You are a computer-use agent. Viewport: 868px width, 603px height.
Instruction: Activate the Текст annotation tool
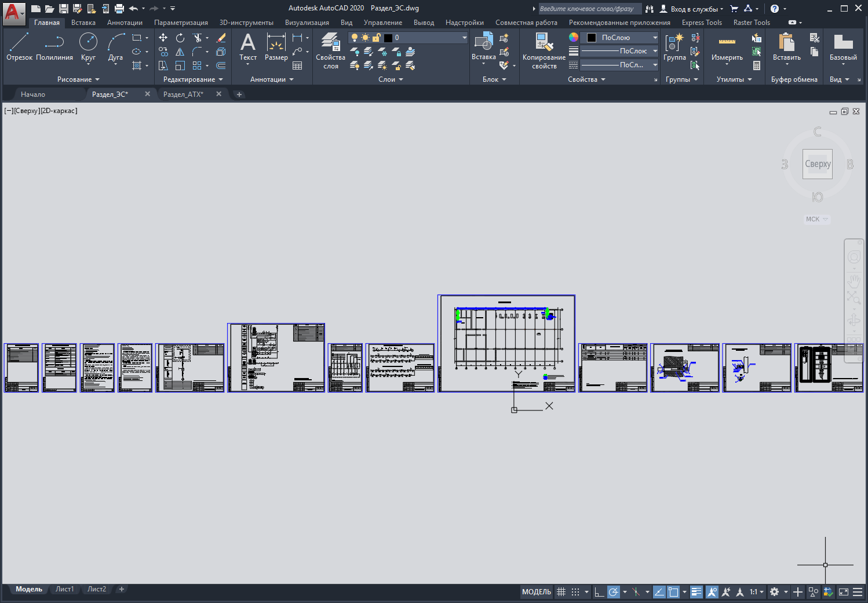click(x=248, y=46)
